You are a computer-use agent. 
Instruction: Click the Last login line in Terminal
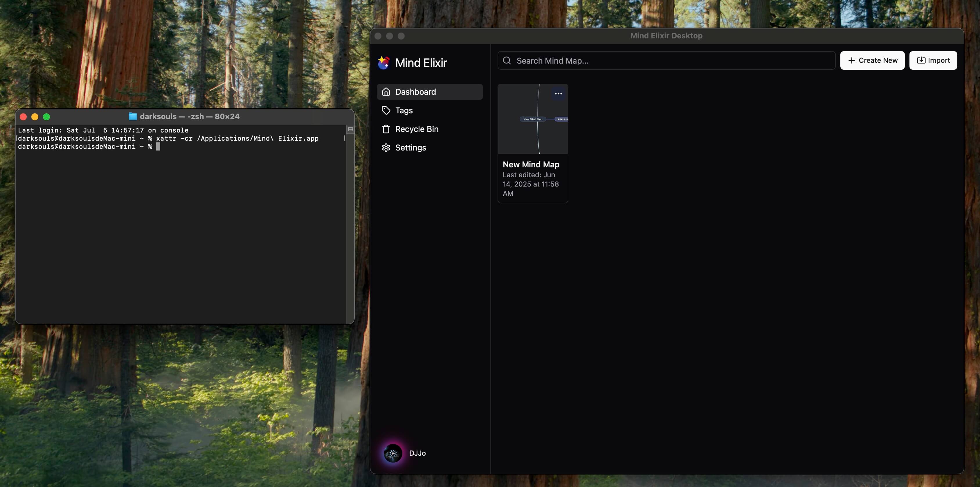(x=103, y=130)
